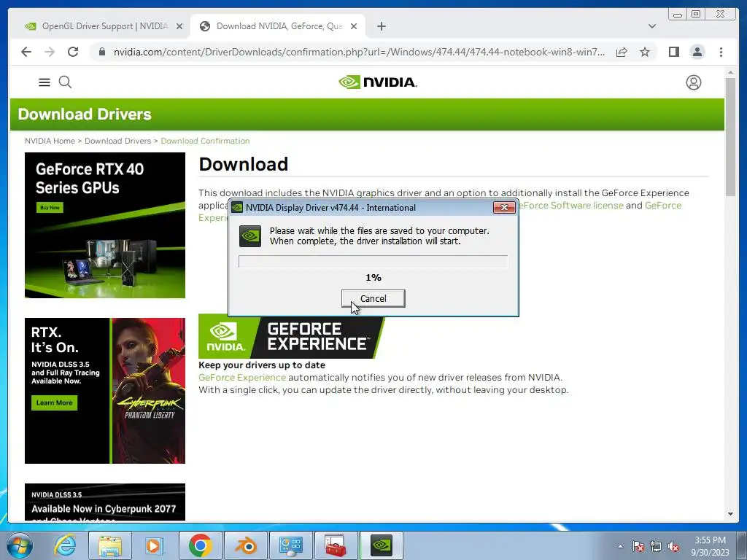Screen dimensions: 747x560
Task: Go to Download Drivers breadcrumb
Action: pos(117,141)
